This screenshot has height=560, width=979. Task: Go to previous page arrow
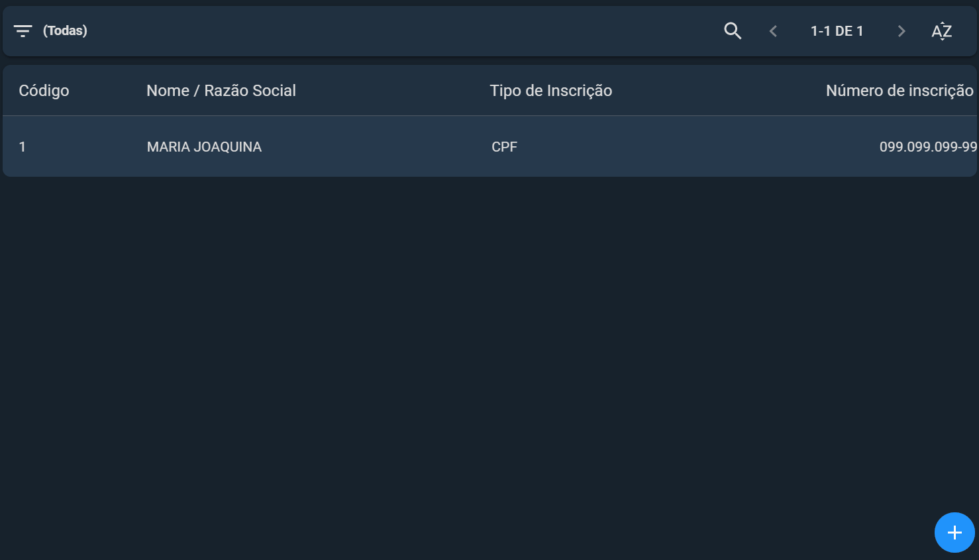773,31
